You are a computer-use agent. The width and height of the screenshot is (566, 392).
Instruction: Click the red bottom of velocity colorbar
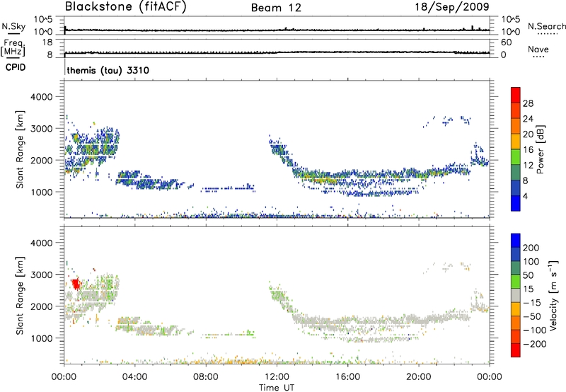[x=516, y=350]
